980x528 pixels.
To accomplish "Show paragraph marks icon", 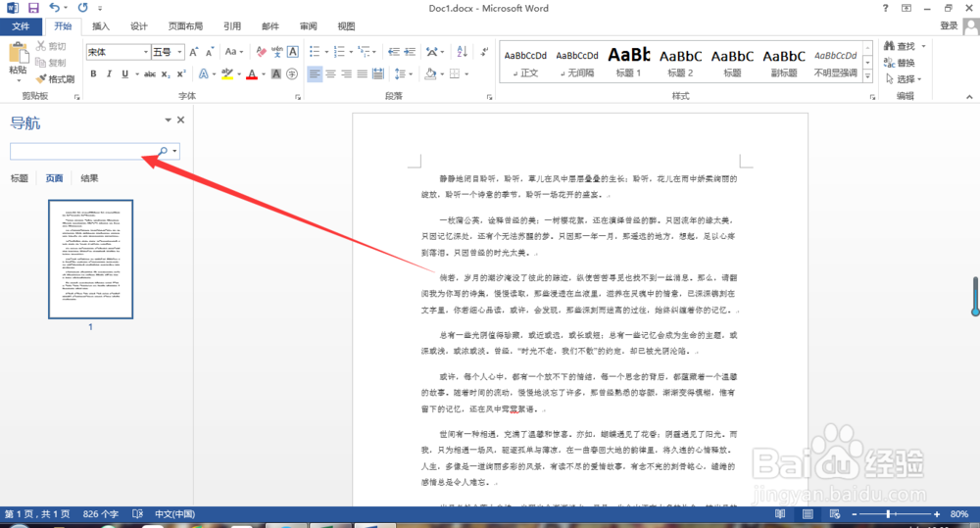I will pyautogui.click(x=484, y=52).
